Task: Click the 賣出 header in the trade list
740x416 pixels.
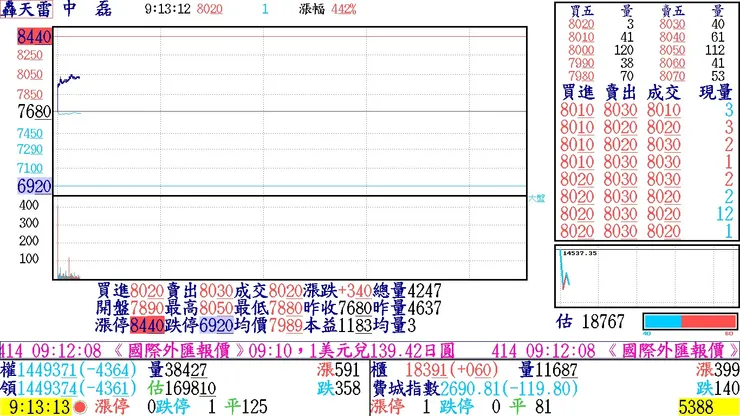Action: 621,93
